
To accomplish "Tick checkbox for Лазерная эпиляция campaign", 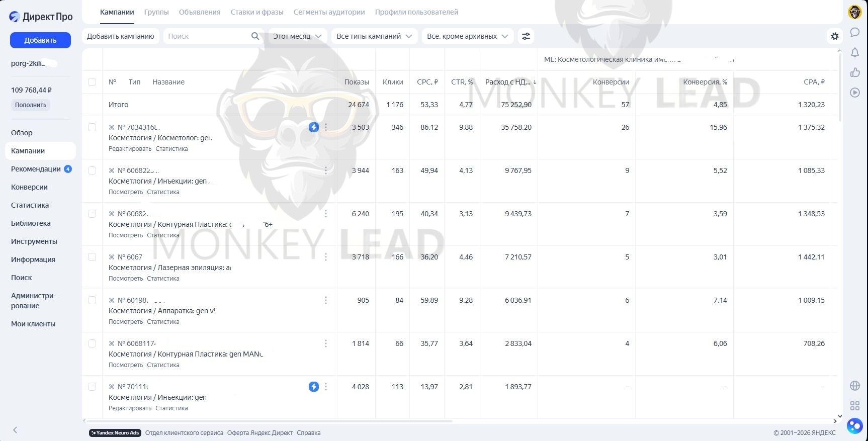I will 92,257.
